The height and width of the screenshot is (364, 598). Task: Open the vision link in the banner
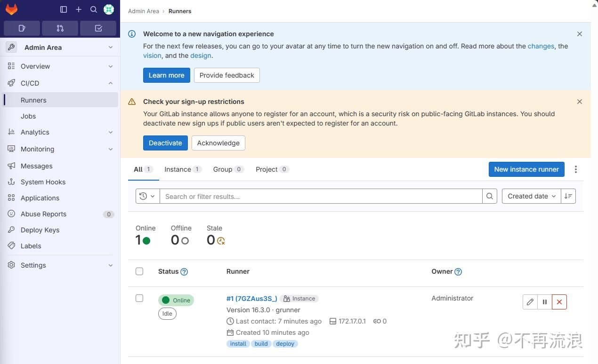pos(152,55)
